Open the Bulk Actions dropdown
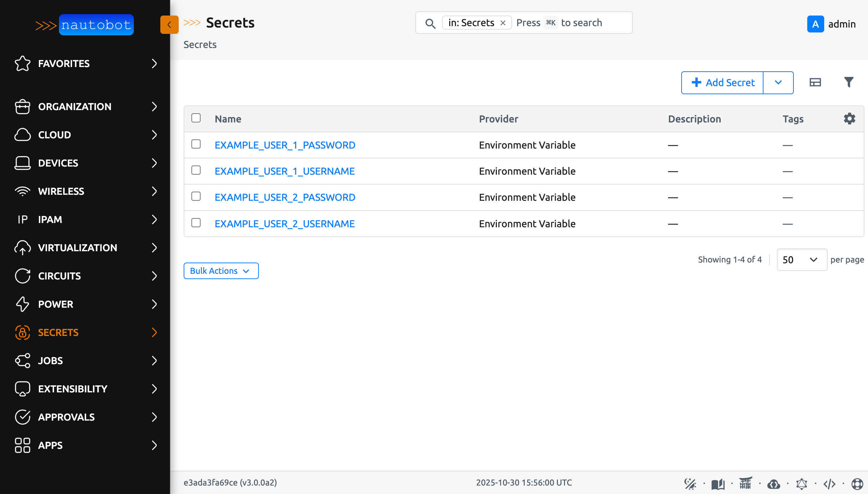Image resolution: width=868 pixels, height=494 pixels. click(x=221, y=271)
